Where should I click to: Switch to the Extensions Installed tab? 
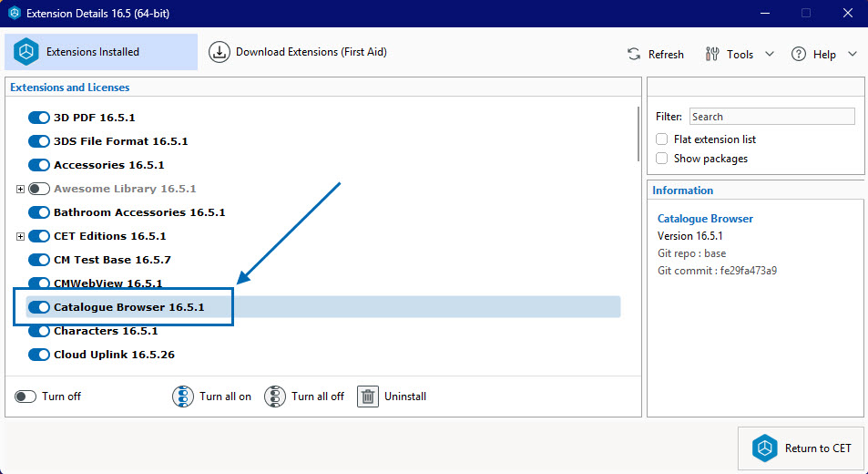[x=101, y=52]
